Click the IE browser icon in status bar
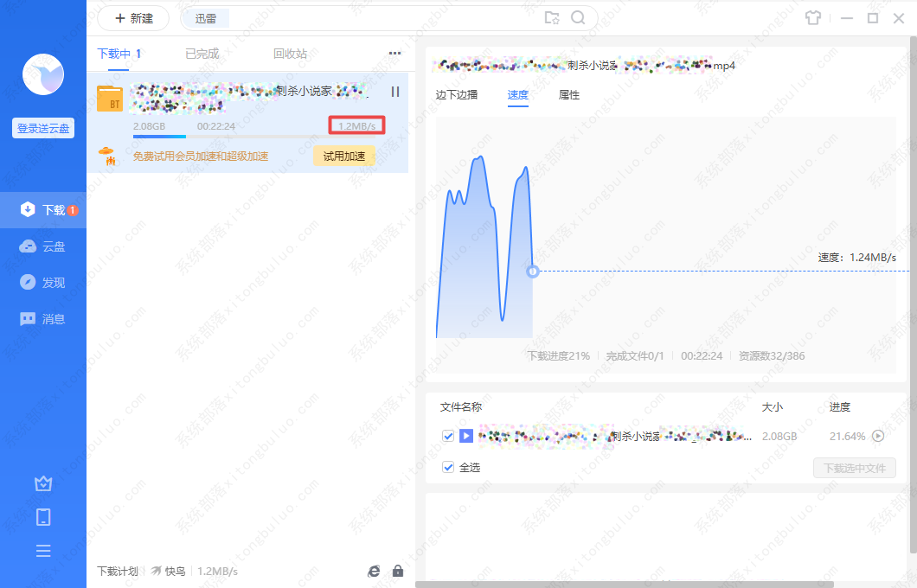This screenshot has width=917, height=588. coord(374,571)
